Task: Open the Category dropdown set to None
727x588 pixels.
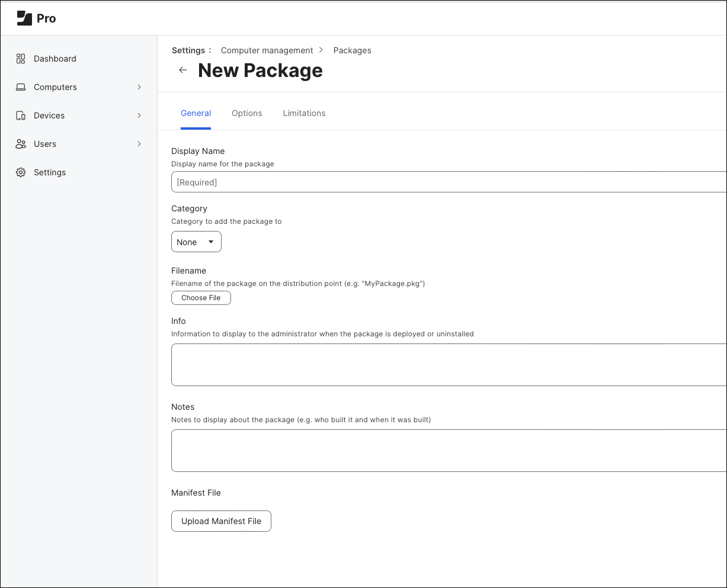Action: [x=196, y=242]
